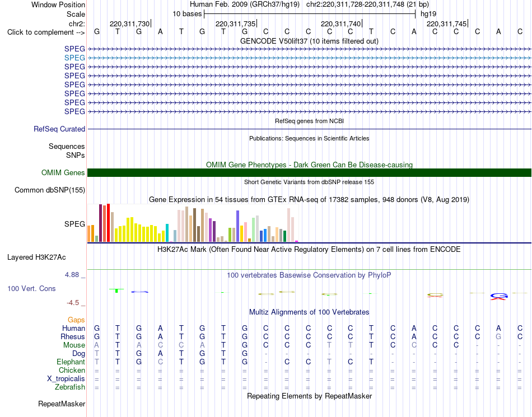Click the Repeating Elements by RepeatMasker title
The width and height of the screenshot is (532, 417).
coord(309,396)
